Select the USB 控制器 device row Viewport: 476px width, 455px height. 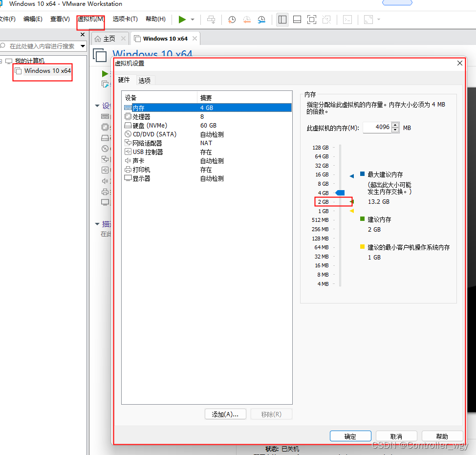click(207, 152)
